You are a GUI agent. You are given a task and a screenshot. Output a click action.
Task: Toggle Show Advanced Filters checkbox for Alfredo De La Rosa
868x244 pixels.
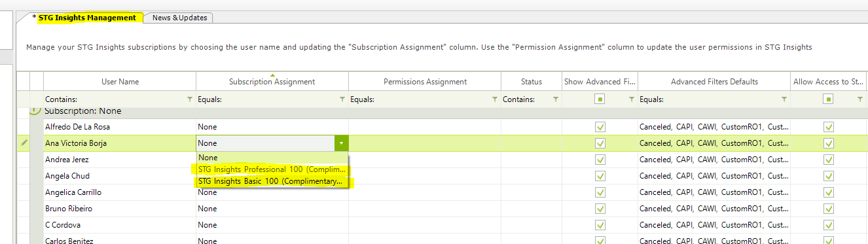coord(600,126)
